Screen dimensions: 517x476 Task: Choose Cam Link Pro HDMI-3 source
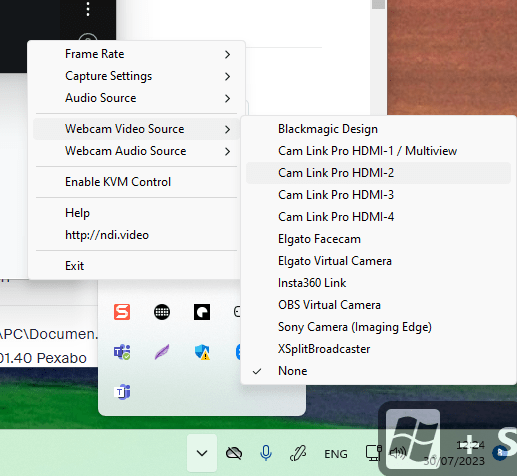click(378, 195)
